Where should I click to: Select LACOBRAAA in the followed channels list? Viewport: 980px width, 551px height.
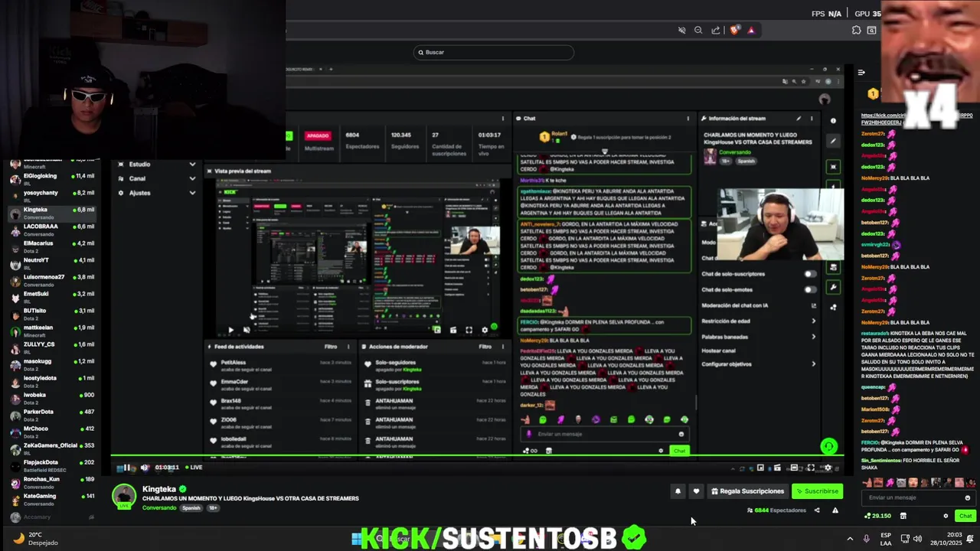(52, 230)
